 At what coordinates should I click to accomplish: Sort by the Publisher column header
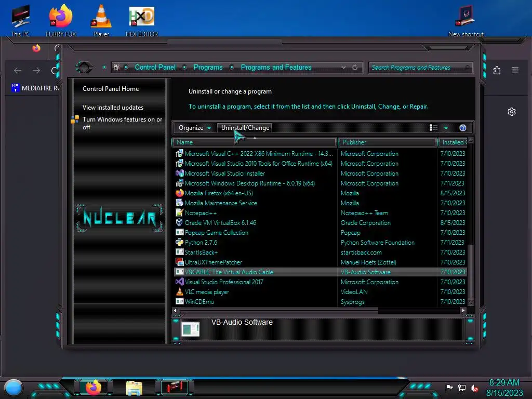point(387,142)
